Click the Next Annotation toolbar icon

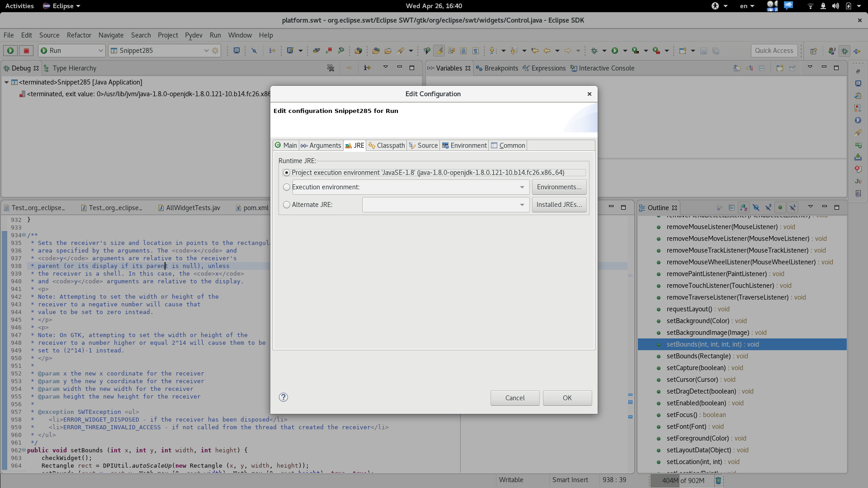tap(493, 51)
